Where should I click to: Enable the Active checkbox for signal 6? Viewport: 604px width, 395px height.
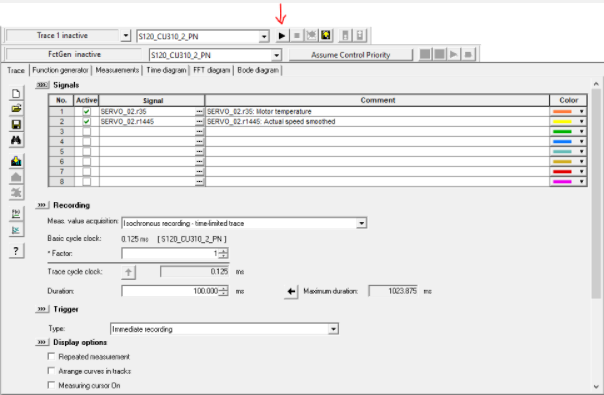pos(87,161)
